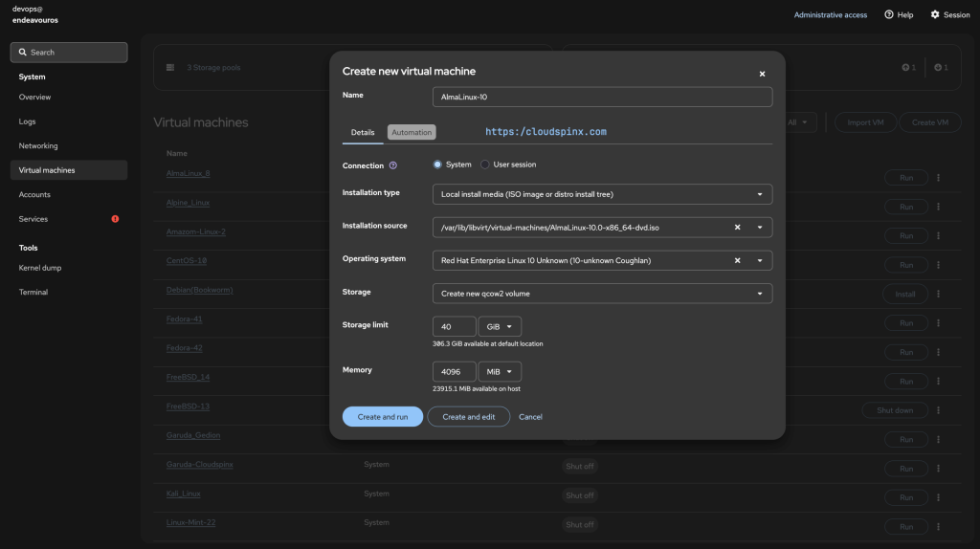Open the Session gear menu
The width and height of the screenshot is (980, 549).
click(x=935, y=15)
